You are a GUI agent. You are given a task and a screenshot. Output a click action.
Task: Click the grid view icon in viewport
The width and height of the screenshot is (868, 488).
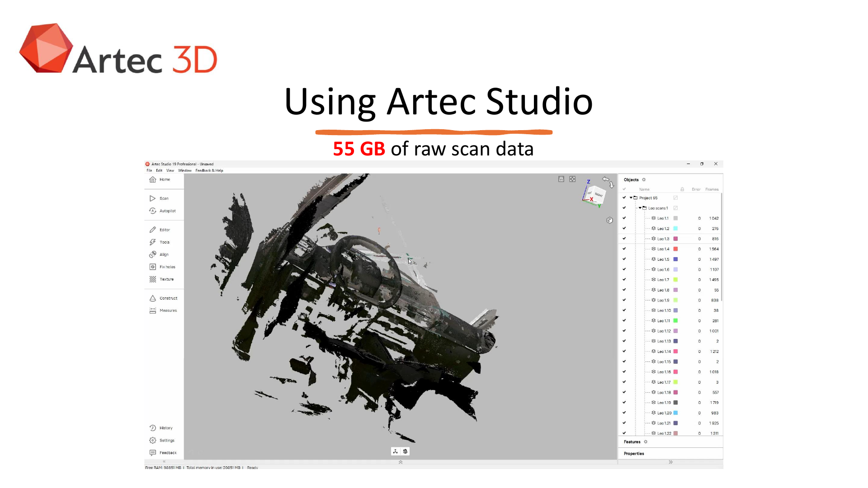click(561, 179)
